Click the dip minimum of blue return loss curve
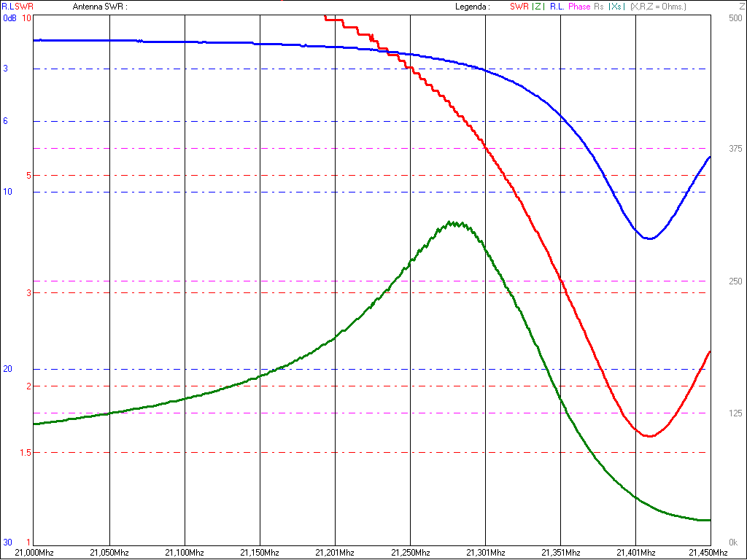Screen dimensions: 747x560 pos(649,238)
